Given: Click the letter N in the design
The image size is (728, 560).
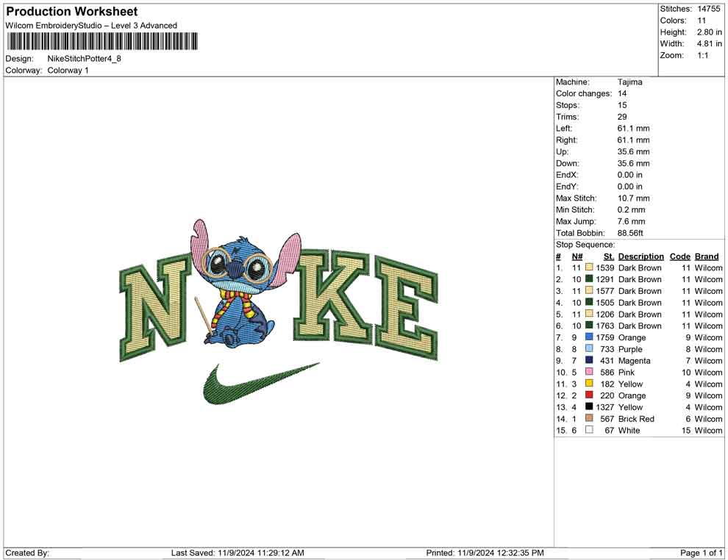Looking at the screenshot, I should [x=155, y=308].
